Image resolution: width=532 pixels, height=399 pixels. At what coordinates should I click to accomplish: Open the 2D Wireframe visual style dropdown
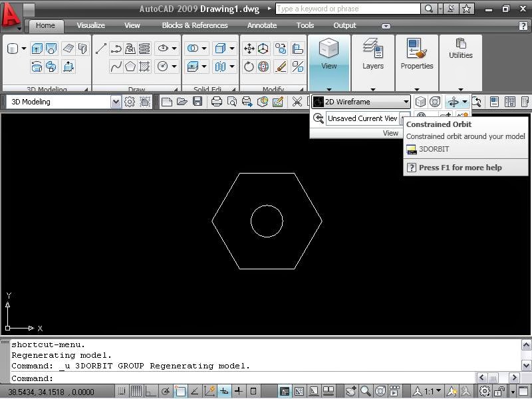(361, 102)
